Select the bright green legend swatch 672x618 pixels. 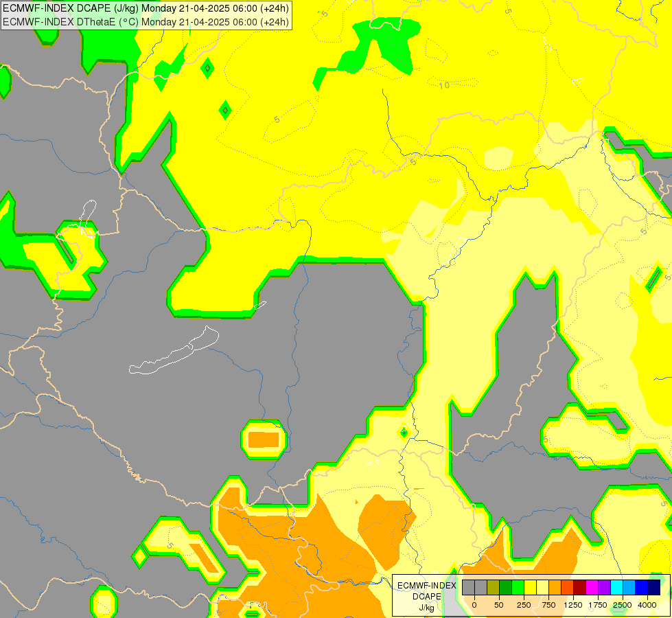point(518,587)
